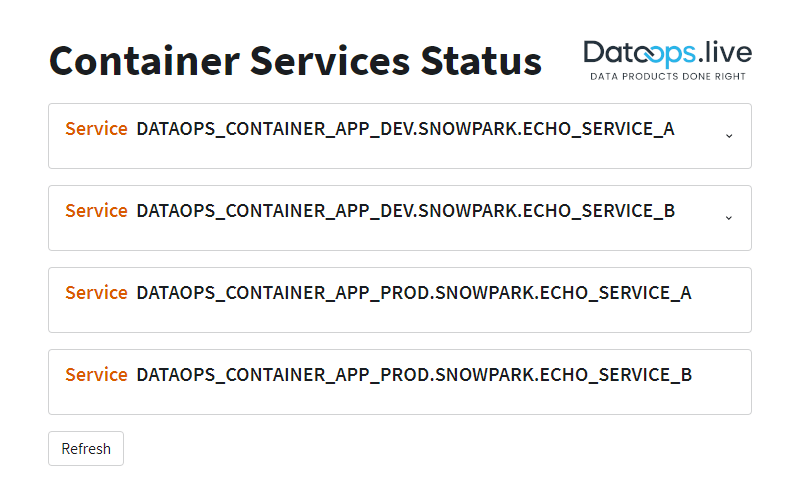Select DATAOPS_CONTAINER_APP_PROD.SNOWPARK.ECHO_SERVICE_B service name
The image size is (800, 500).
pos(413,375)
